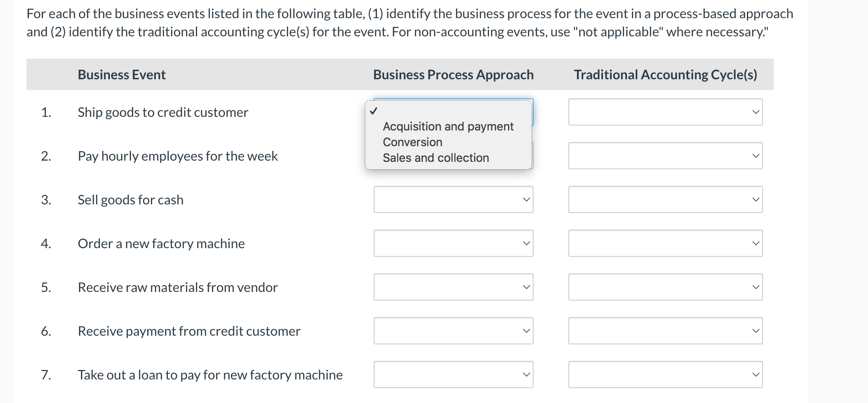The height and width of the screenshot is (403, 868).
Task: Click the "Business Process Approach" column header
Action: coord(453,74)
